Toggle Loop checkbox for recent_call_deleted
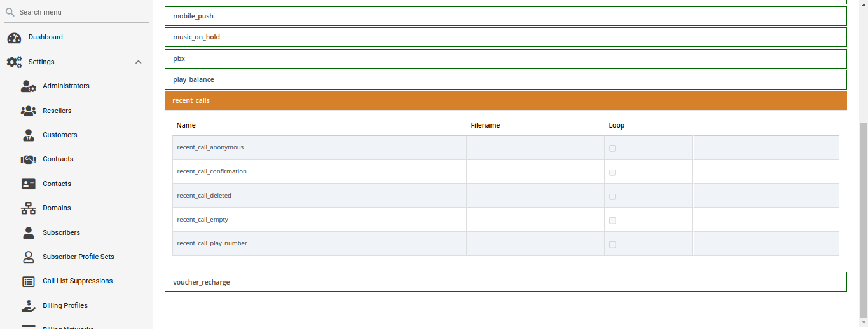 coord(612,197)
